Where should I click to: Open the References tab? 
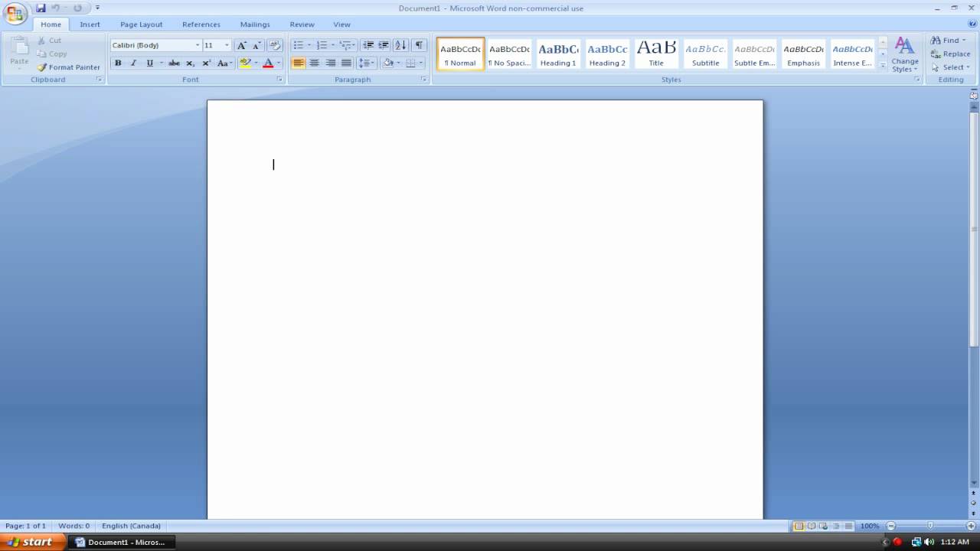[x=201, y=24]
